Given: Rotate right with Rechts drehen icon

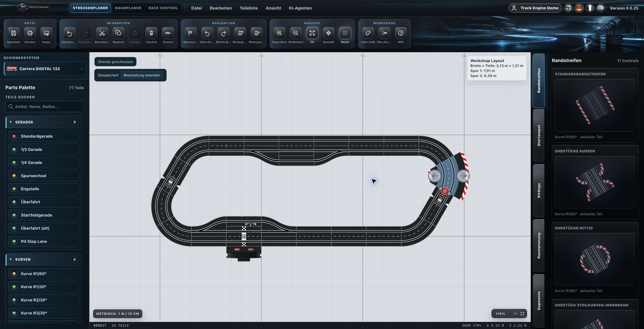Looking at the screenshot, I should [x=223, y=33].
